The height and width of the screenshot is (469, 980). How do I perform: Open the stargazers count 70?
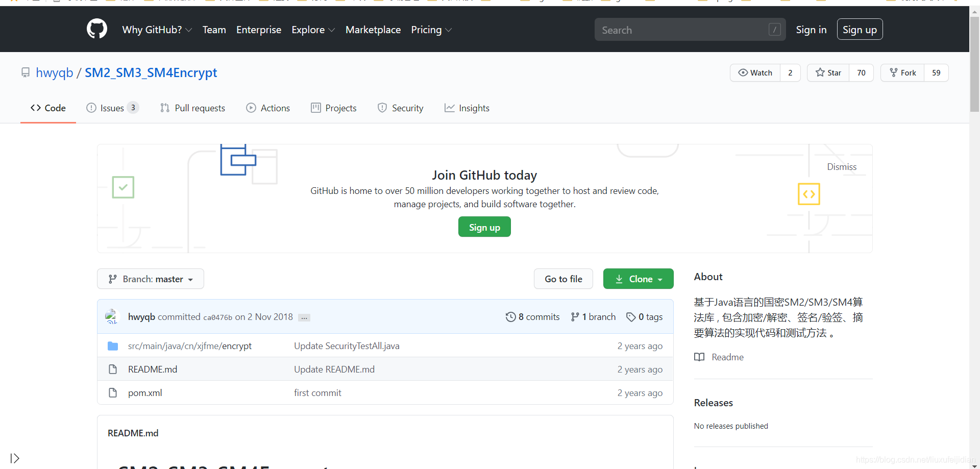point(861,72)
